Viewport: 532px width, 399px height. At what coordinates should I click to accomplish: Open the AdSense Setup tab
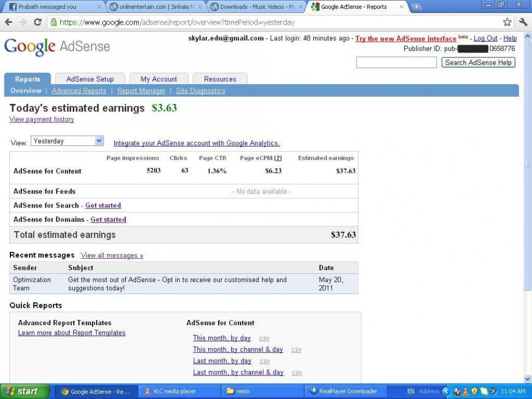[x=90, y=79]
